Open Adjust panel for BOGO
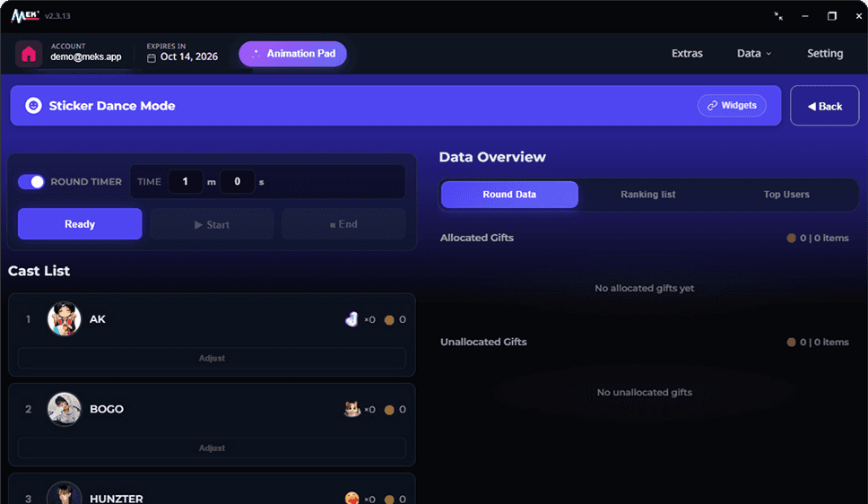The image size is (868, 504). point(212,448)
